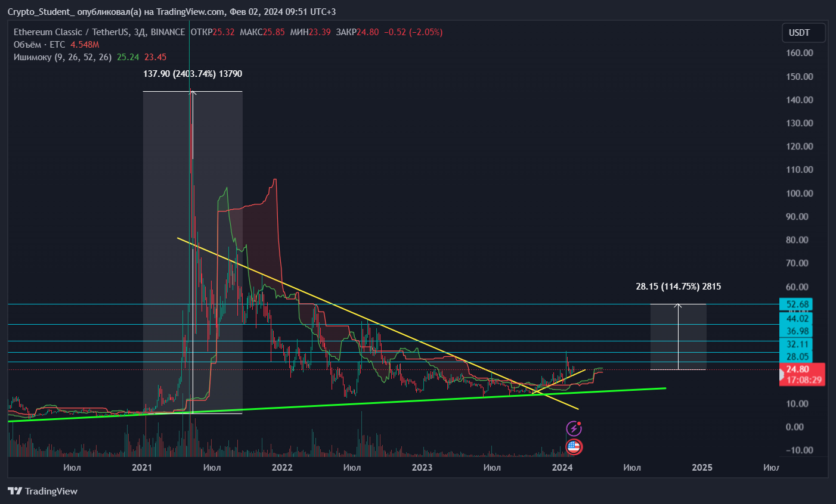Click the −10.00 price axis label

(x=800, y=450)
